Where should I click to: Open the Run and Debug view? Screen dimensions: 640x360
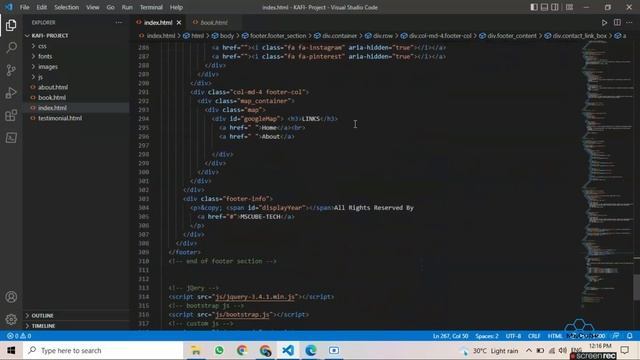click(11, 93)
